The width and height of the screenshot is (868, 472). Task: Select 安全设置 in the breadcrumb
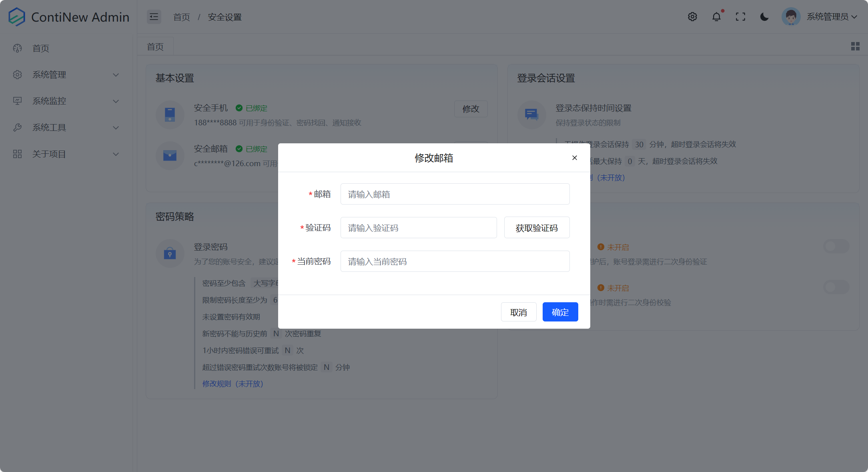point(224,17)
